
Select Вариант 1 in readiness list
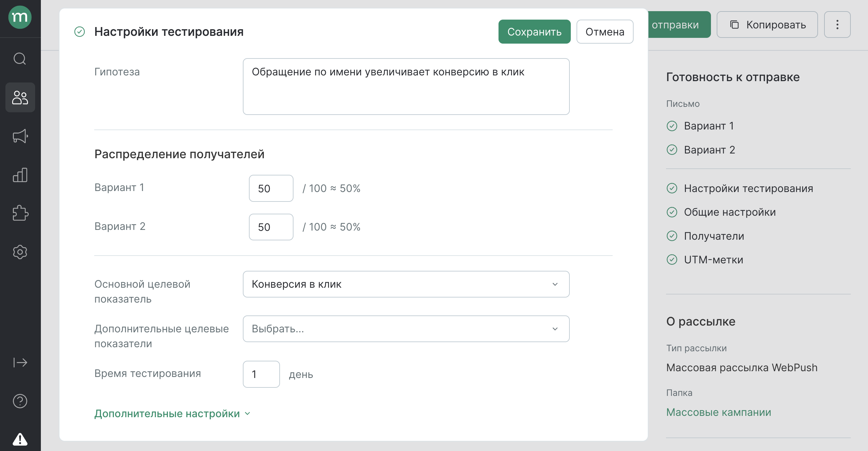point(709,126)
